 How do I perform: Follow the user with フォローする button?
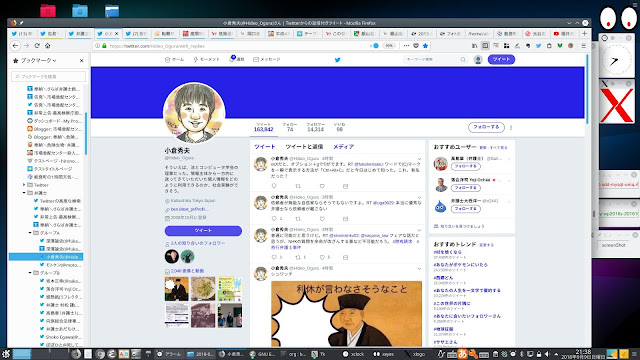486,127
